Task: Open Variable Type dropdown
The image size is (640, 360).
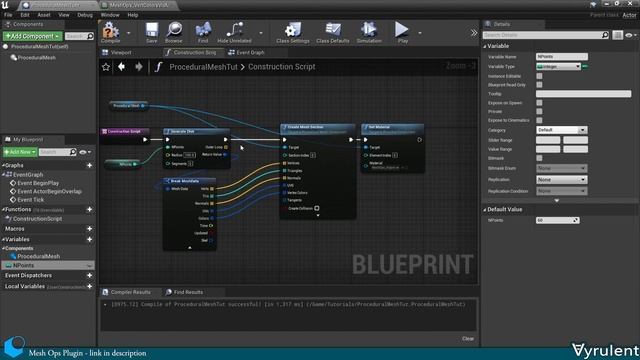Action: 558,67
